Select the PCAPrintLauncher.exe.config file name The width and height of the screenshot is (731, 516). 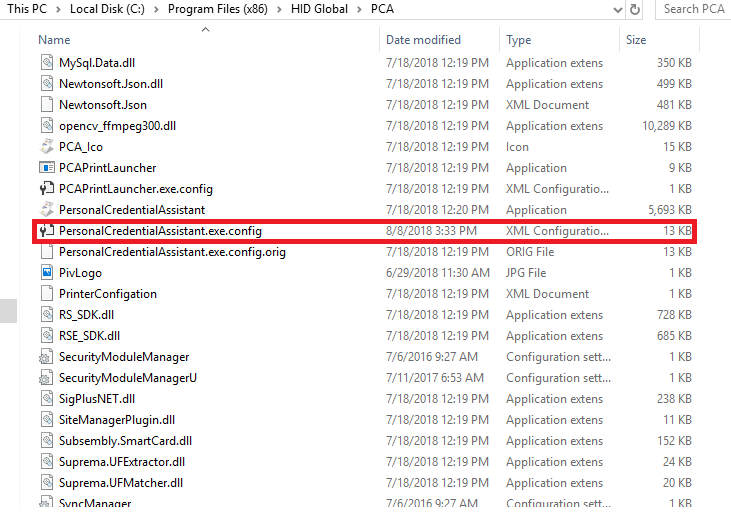pos(136,189)
